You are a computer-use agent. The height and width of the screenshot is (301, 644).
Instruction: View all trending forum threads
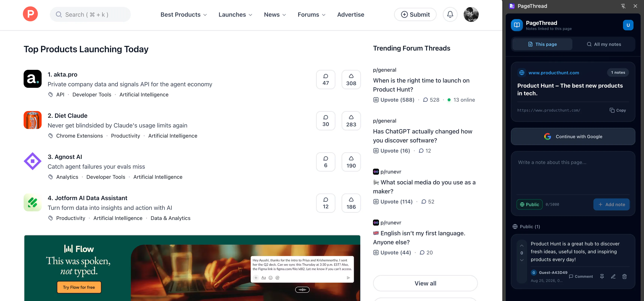tap(425, 283)
